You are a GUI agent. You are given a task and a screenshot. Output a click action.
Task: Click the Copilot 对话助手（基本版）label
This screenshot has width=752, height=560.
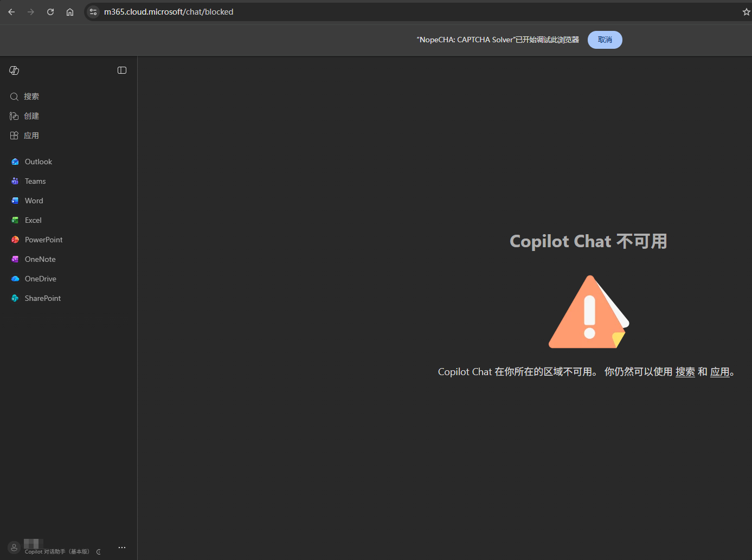(57, 552)
